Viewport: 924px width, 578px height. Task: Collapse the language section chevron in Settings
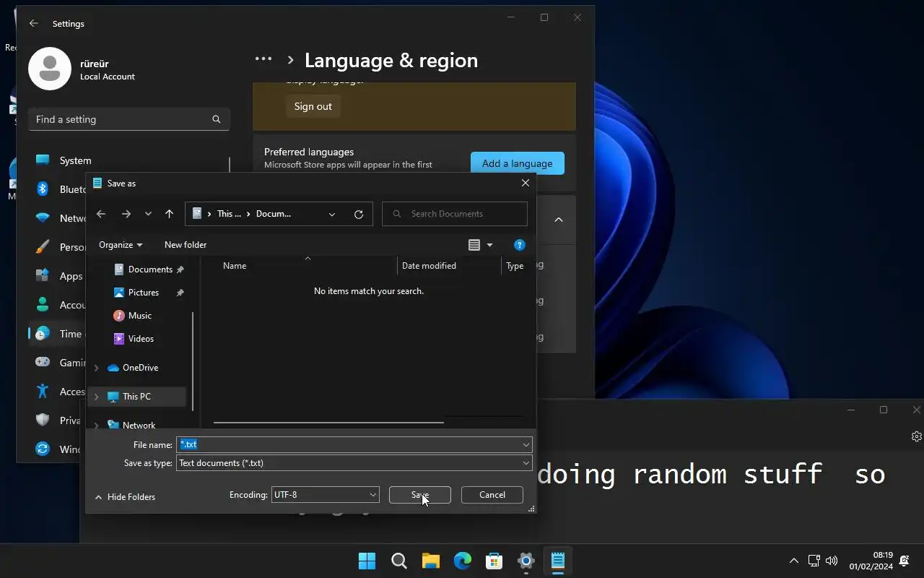[559, 220]
